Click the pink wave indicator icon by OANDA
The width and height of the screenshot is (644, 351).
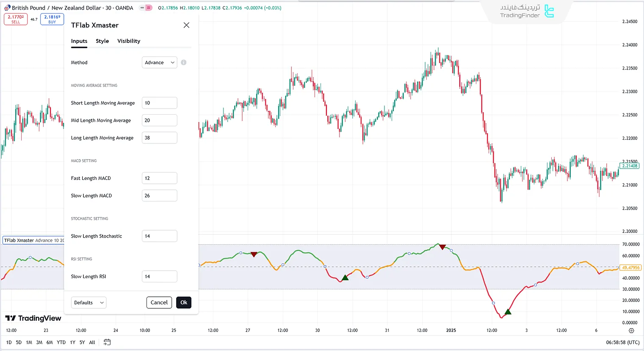149,8
